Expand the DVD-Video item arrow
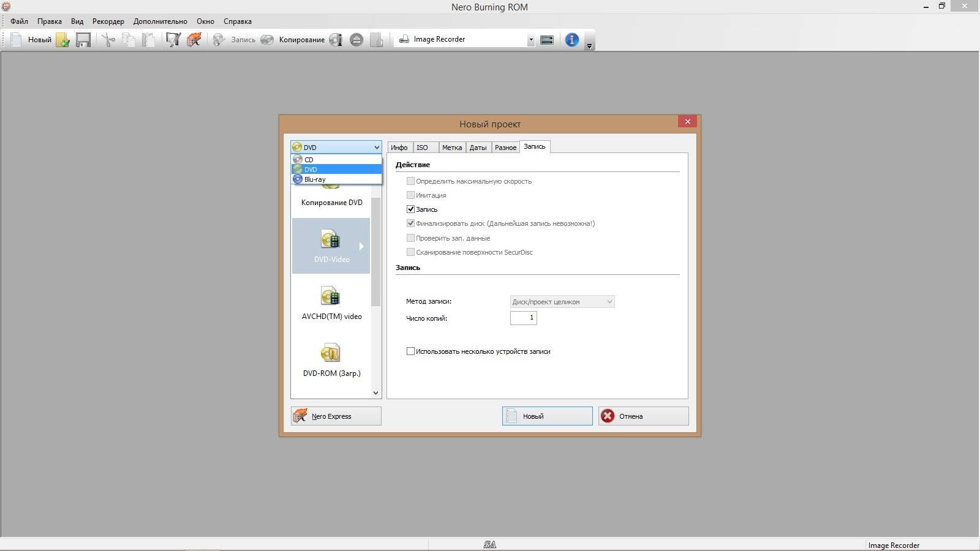 click(x=361, y=247)
